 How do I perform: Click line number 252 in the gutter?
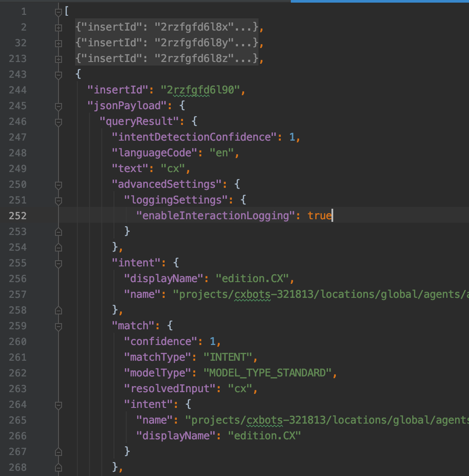tap(17, 216)
